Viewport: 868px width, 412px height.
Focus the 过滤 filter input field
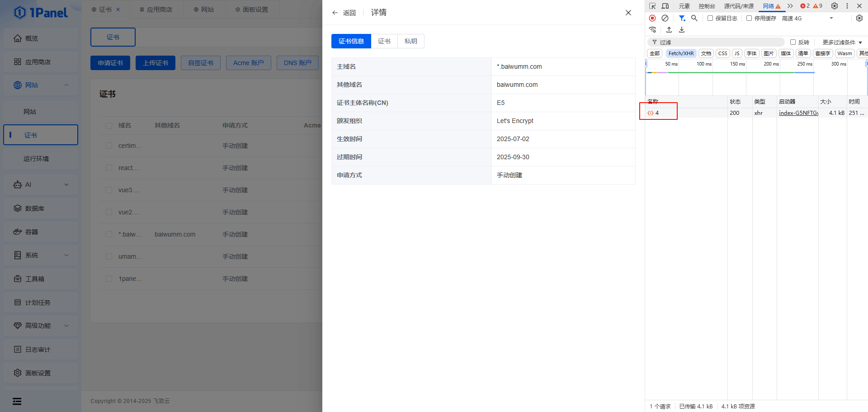(716, 42)
